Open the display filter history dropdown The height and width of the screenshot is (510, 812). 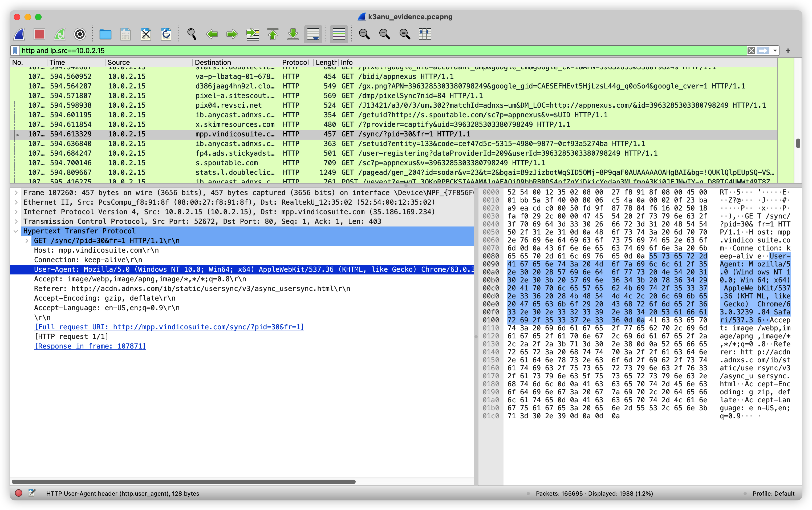(x=775, y=51)
